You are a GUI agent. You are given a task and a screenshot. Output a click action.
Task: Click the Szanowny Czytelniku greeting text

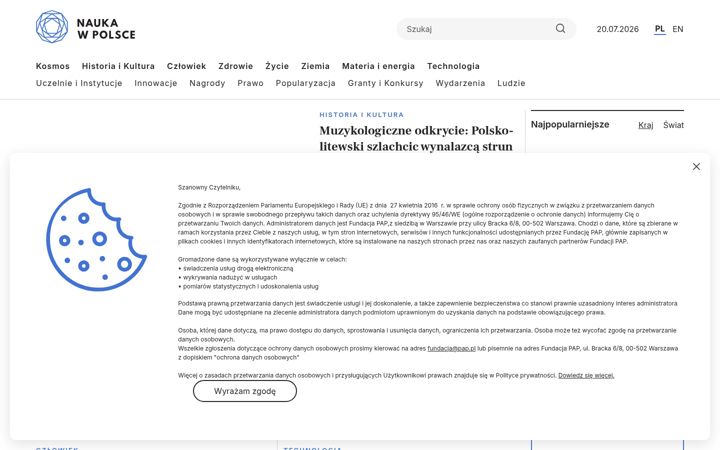(209, 187)
